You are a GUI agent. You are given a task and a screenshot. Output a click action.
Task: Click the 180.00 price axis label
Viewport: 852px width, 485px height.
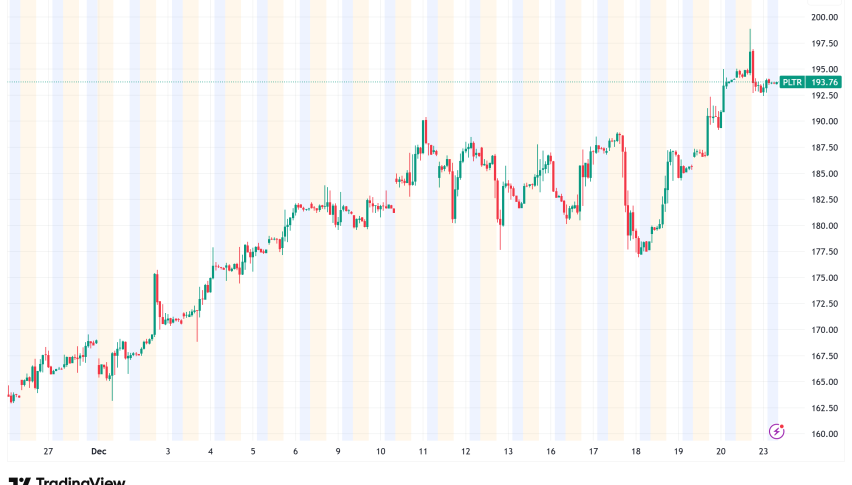(x=825, y=226)
